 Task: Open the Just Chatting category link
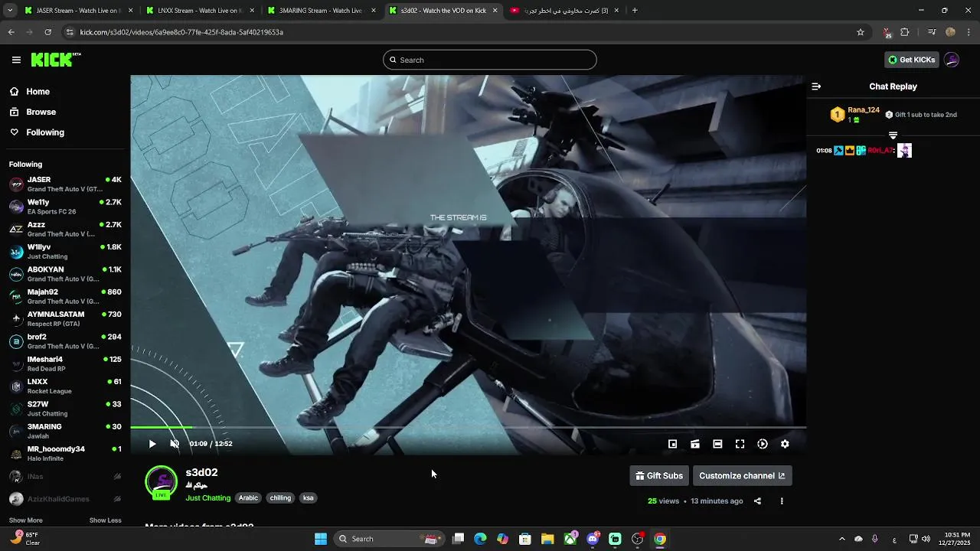[207, 498]
